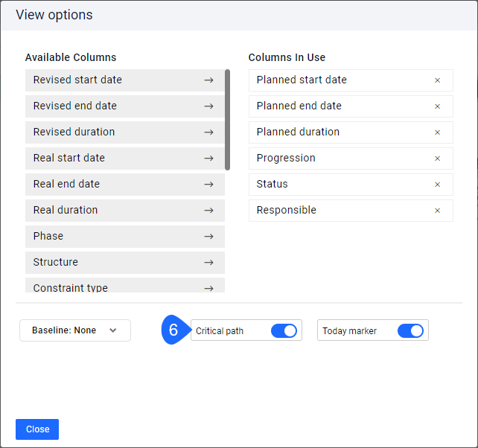
Task: Remove Progression from columns in use
Action: 437,159
